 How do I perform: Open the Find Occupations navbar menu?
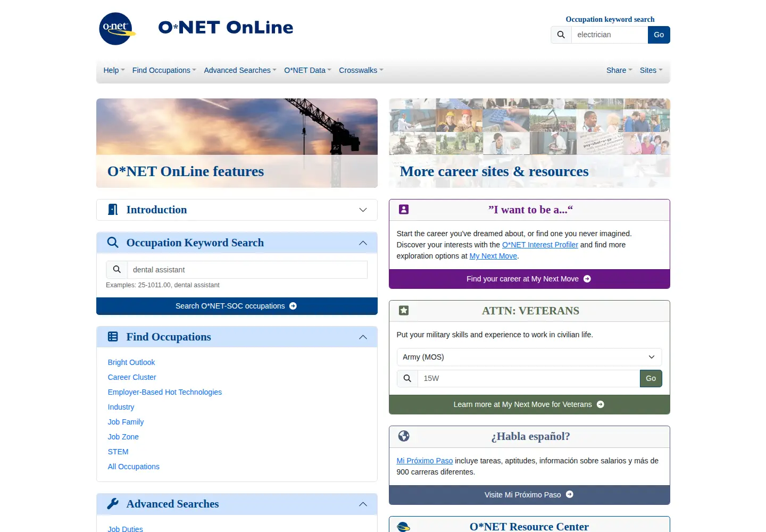point(164,70)
